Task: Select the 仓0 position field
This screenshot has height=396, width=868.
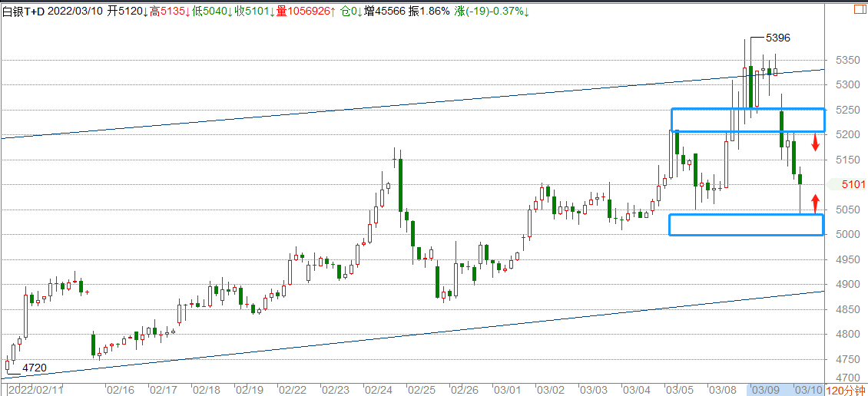Action: (352, 10)
